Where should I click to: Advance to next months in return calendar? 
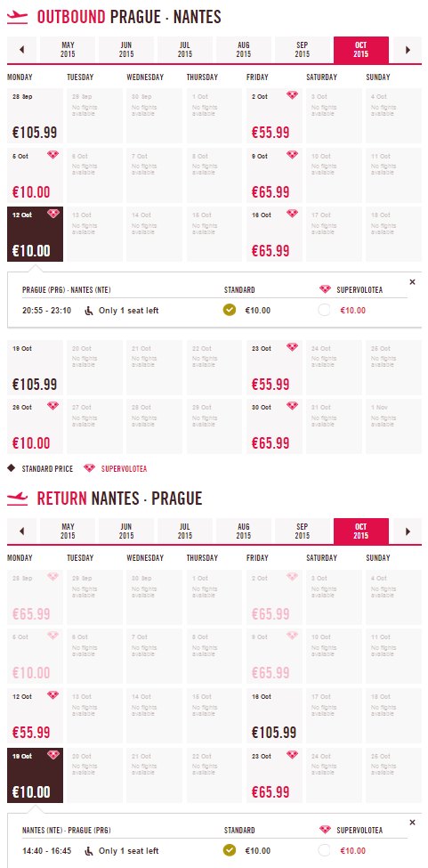click(408, 531)
